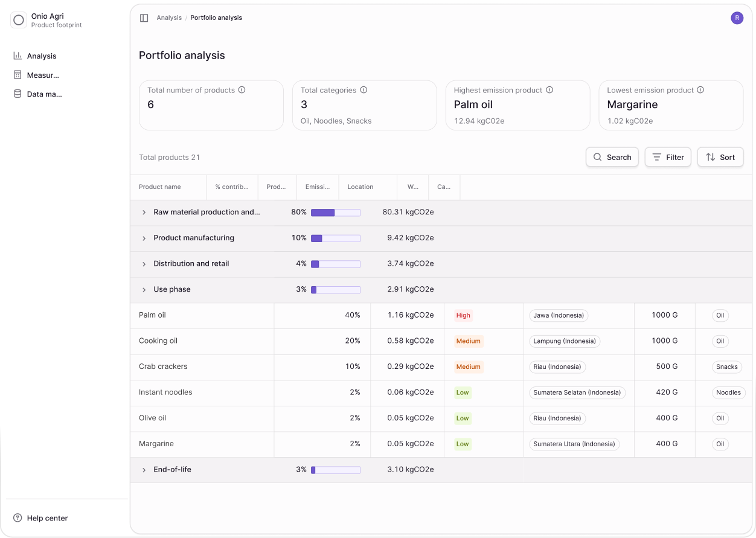Click info icon beside Total number of products
The height and width of the screenshot is (538, 756).
pyautogui.click(x=242, y=90)
